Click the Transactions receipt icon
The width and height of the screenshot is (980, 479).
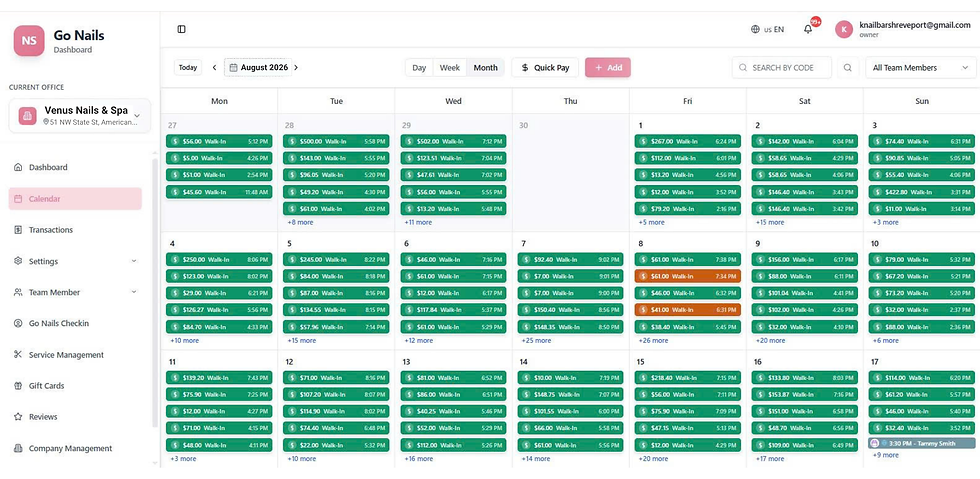click(x=18, y=230)
